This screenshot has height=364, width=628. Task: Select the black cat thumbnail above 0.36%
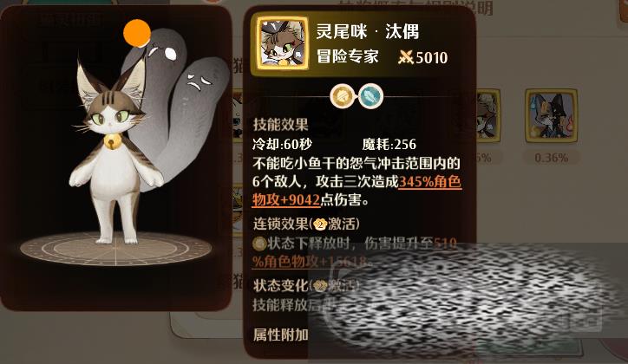pyautogui.click(x=552, y=116)
